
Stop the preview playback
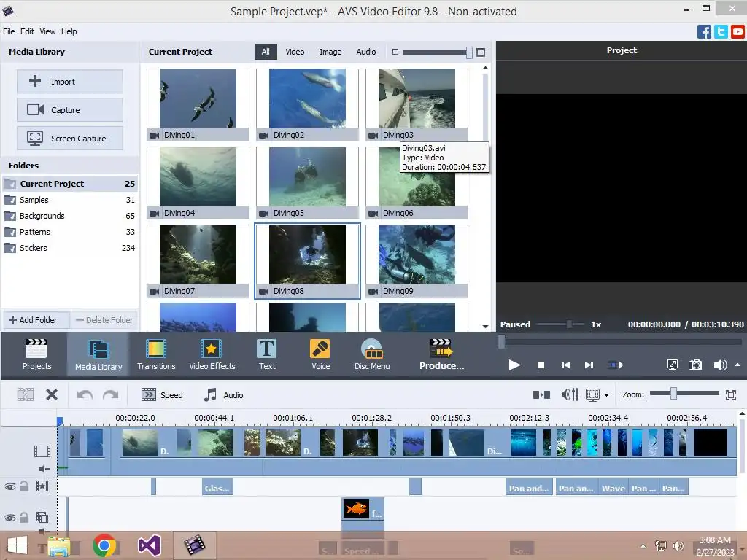(541, 365)
